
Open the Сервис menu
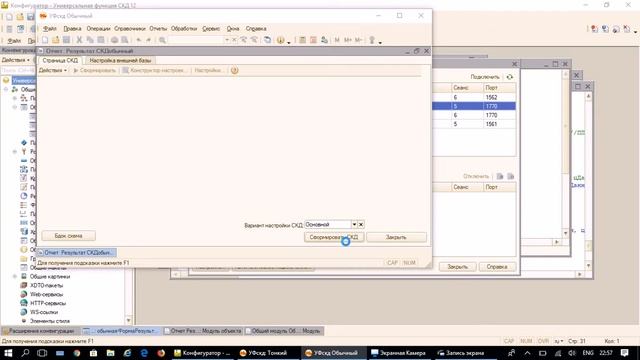tap(211, 29)
